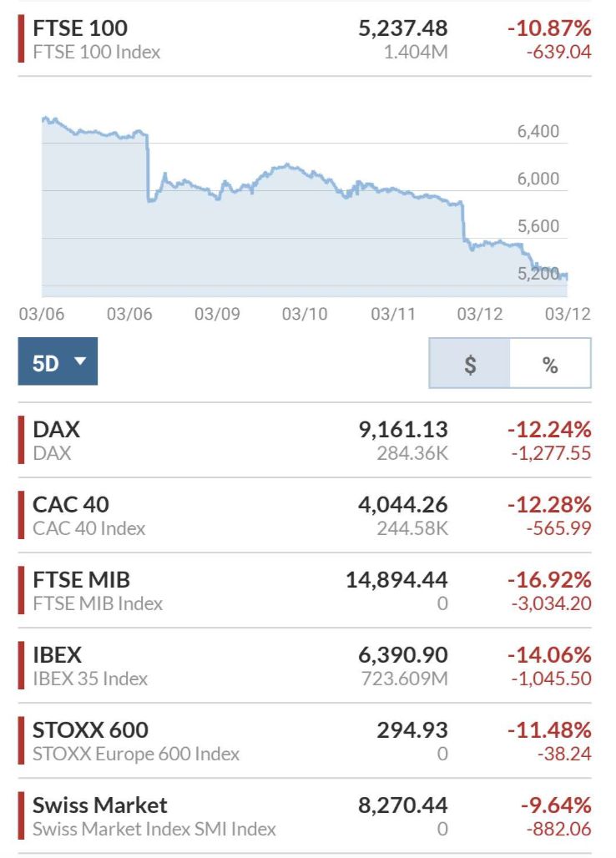This screenshot has width=616, height=858.
Task: Click the CAC 40 price 4,044.26
Action: (403, 505)
